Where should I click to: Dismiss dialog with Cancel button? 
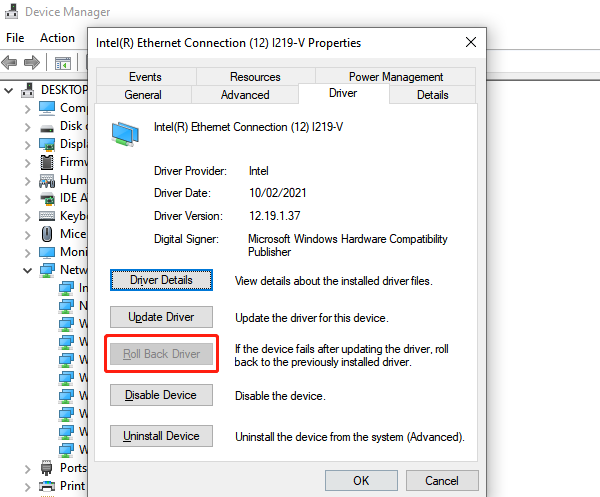(x=442, y=481)
